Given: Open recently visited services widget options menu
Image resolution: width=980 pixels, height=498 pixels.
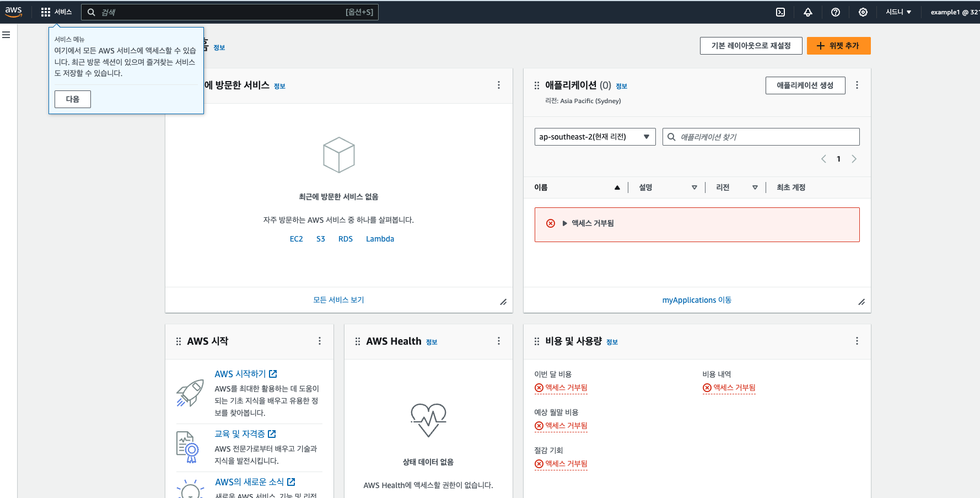Looking at the screenshot, I should pos(499,85).
